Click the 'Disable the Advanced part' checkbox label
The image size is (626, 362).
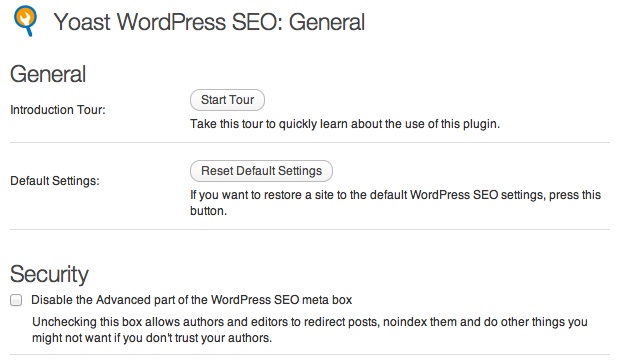point(192,300)
